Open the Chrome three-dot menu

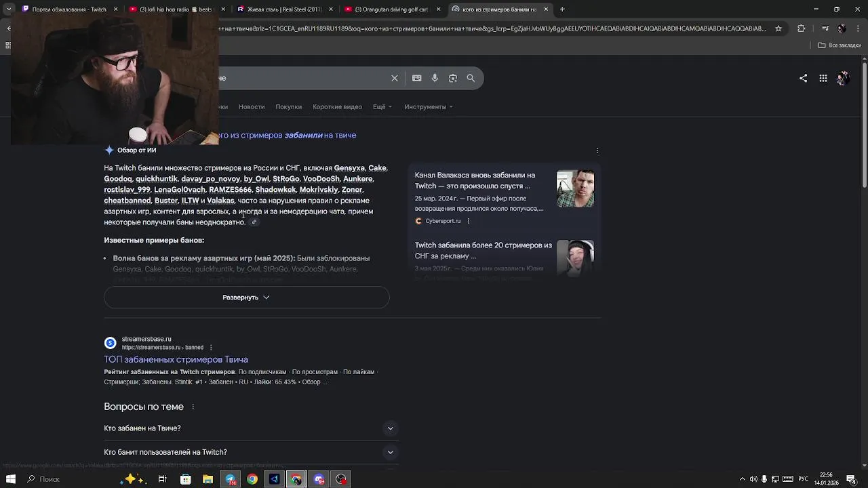coord(858,28)
